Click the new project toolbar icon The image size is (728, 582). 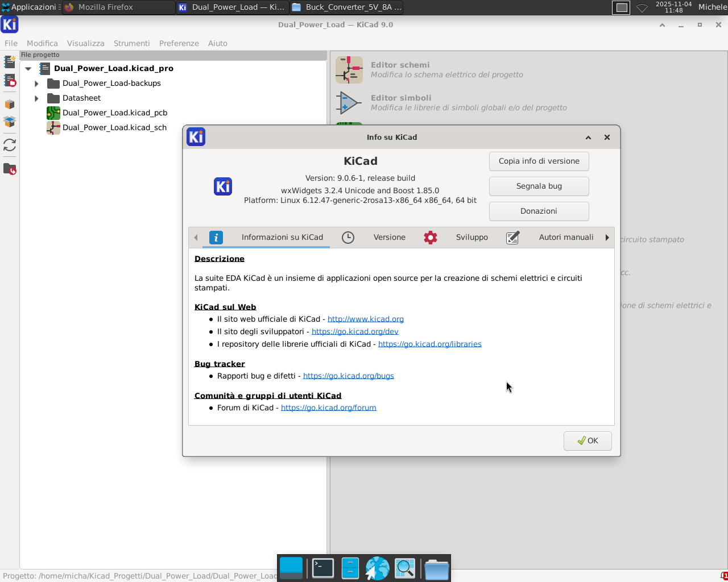pos(10,61)
